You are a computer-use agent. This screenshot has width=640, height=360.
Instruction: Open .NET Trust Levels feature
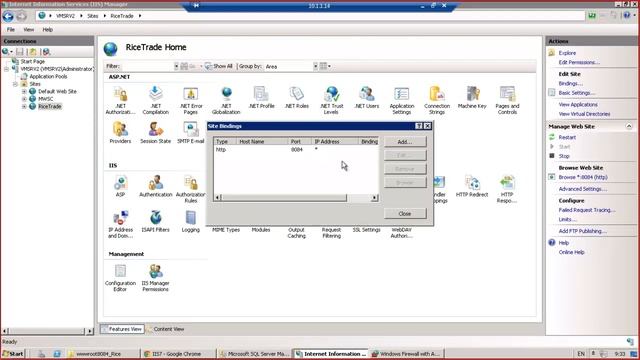pos(331,100)
